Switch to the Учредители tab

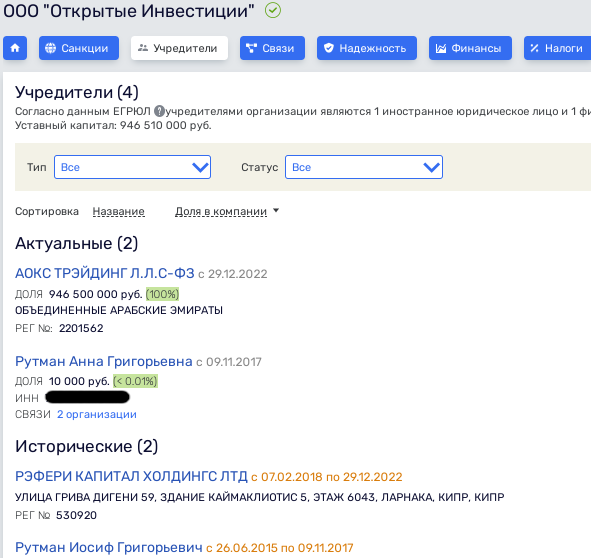pyautogui.click(x=179, y=48)
